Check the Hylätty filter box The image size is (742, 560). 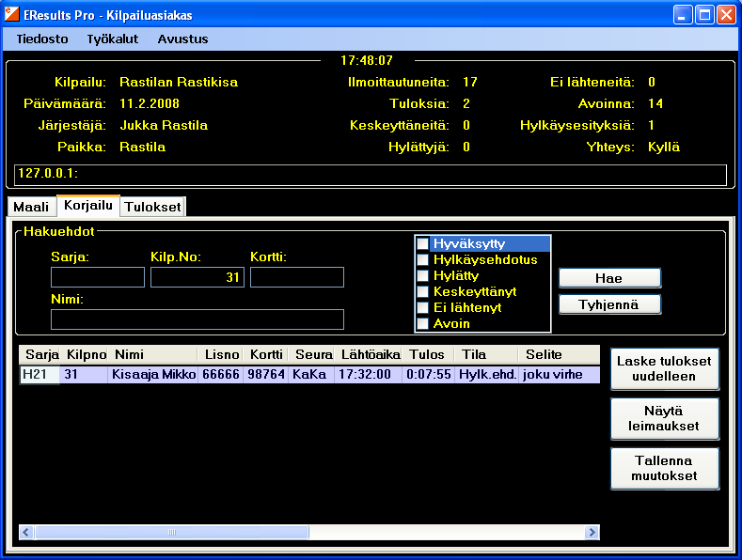tap(422, 275)
